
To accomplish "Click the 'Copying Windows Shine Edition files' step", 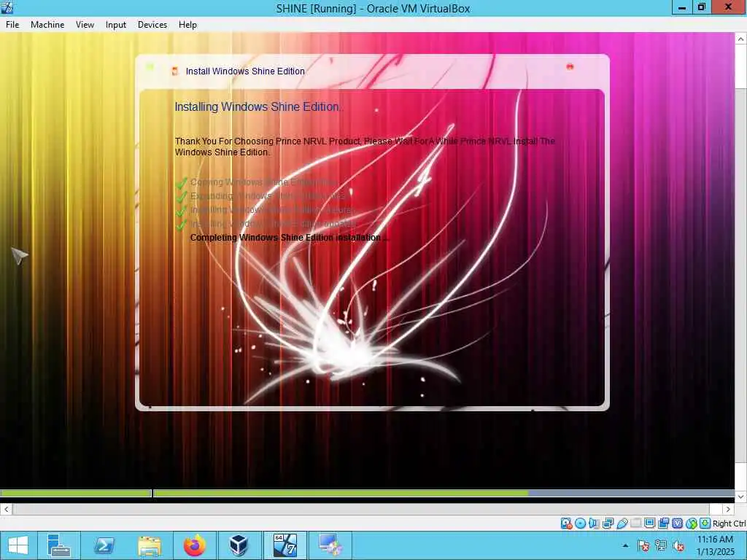I will [x=263, y=182].
